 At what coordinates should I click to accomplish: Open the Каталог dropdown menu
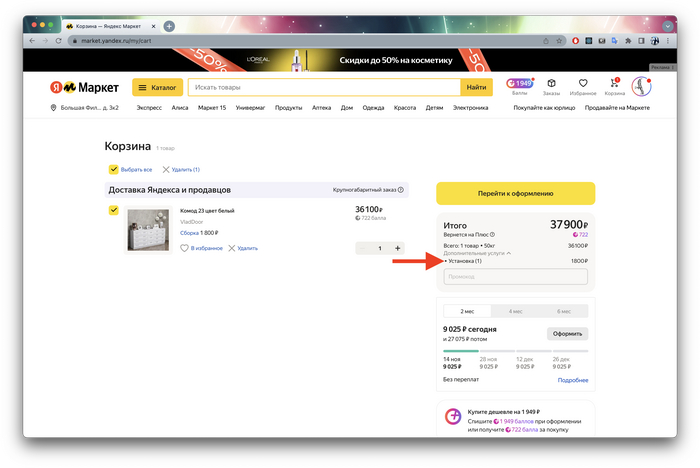(156, 88)
